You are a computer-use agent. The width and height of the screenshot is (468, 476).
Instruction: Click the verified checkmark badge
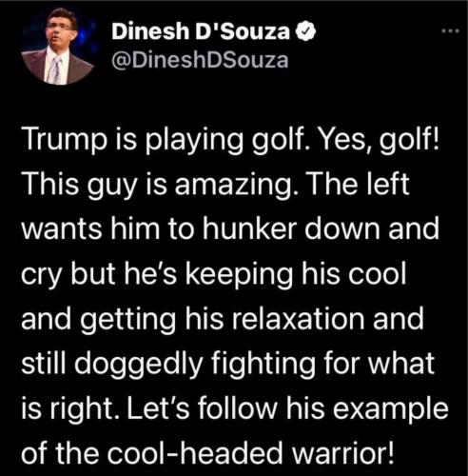click(306, 31)
